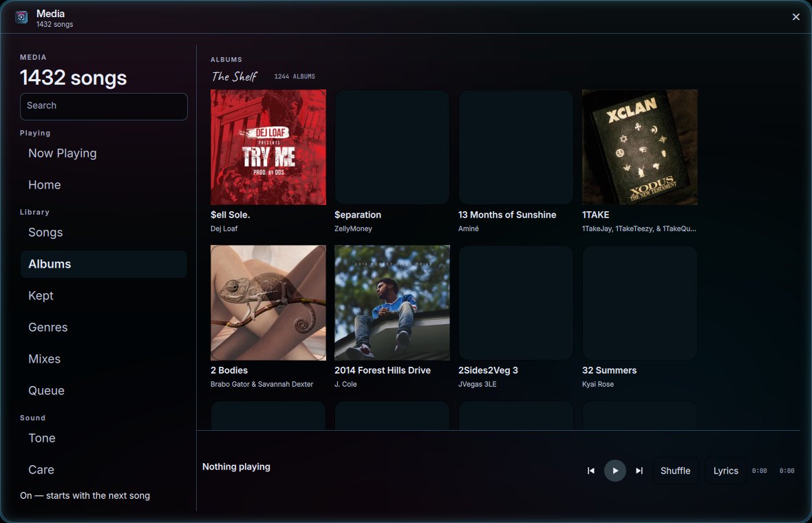812x523 pixels.
Task: Close the Media window
Action: point(796,17)
